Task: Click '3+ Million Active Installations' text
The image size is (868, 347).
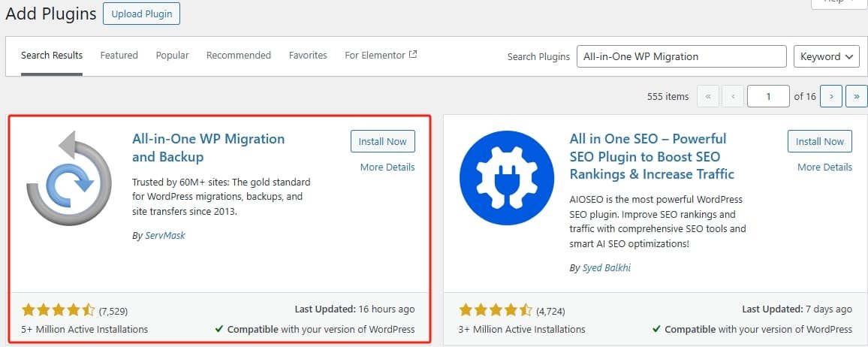Action: [x=522, y=329]
